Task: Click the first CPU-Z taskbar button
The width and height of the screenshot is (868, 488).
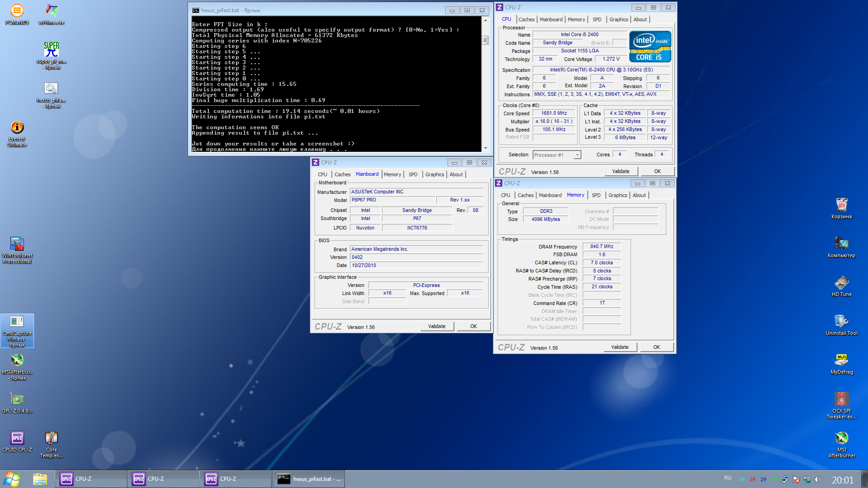Action: tap(91, 479)
